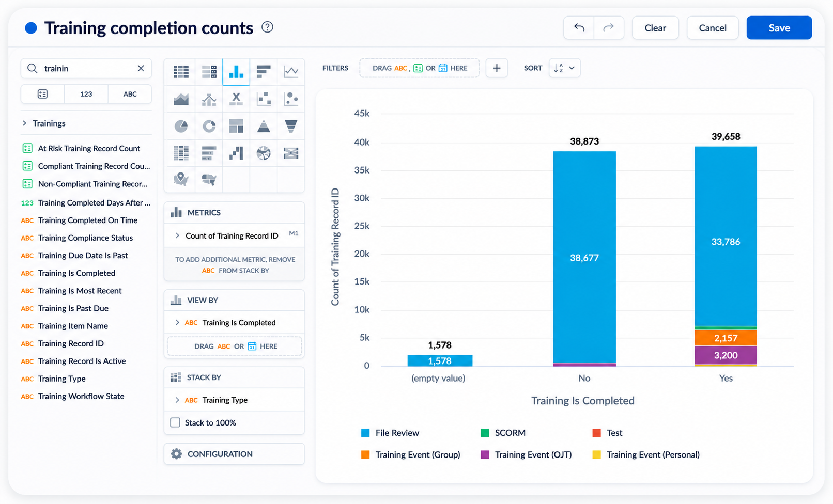The height and width of the screenshot is (504, 833).
Task: Toggle File Review series in legend
Action: tap(391, 433)
